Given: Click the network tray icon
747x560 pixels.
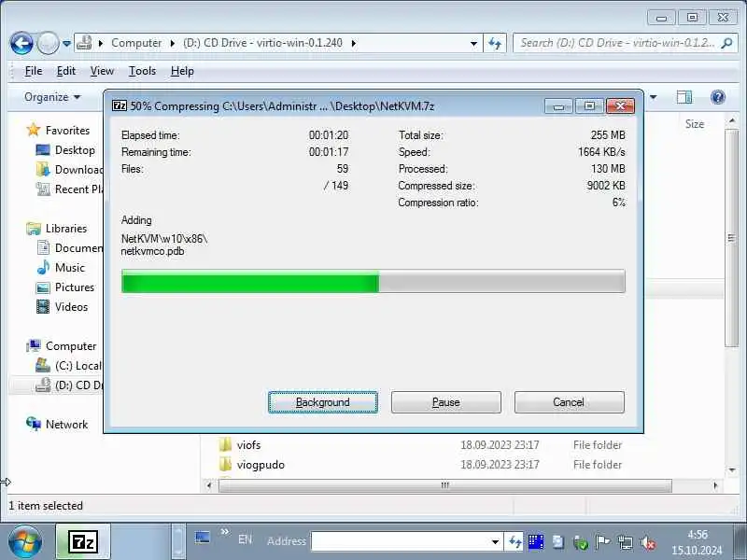Looking at the screenshot, I should point(625,542).
